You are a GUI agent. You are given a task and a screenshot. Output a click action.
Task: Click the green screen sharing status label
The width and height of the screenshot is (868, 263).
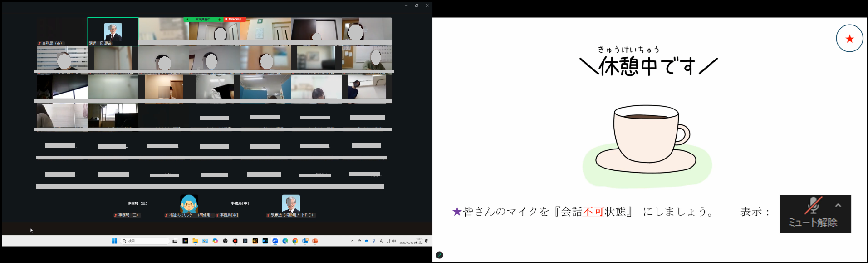tap(202, 20)
